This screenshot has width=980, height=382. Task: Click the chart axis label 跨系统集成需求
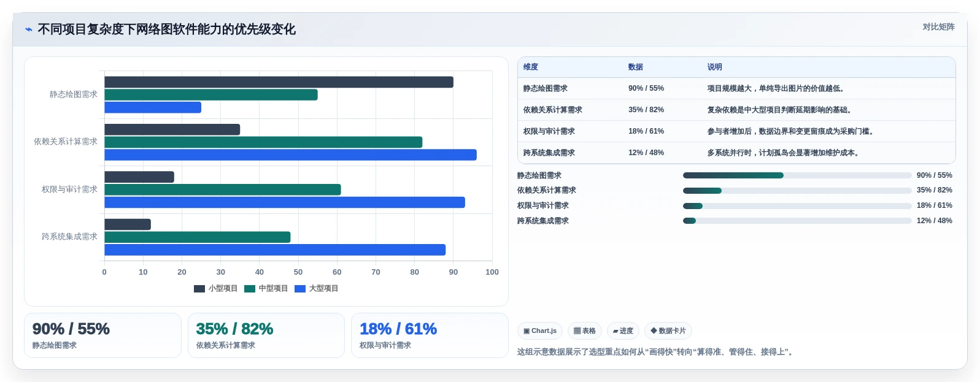click(69, 237)
